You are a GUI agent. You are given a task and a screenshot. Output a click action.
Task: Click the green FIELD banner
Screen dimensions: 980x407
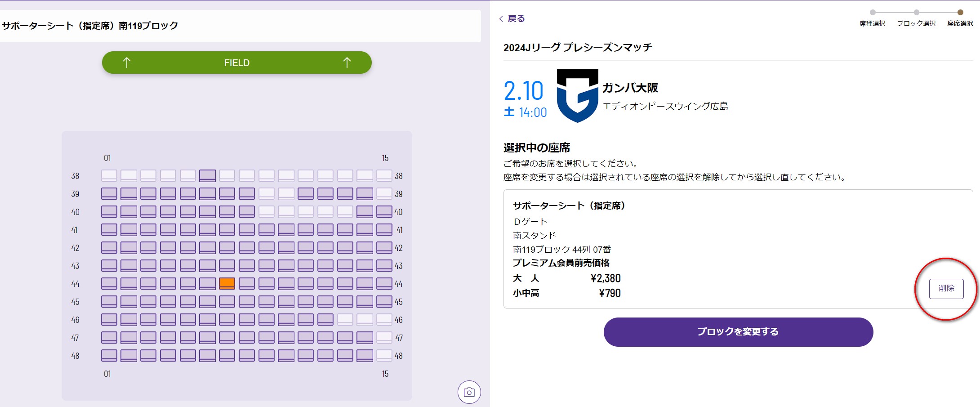[x=237, y=63]
